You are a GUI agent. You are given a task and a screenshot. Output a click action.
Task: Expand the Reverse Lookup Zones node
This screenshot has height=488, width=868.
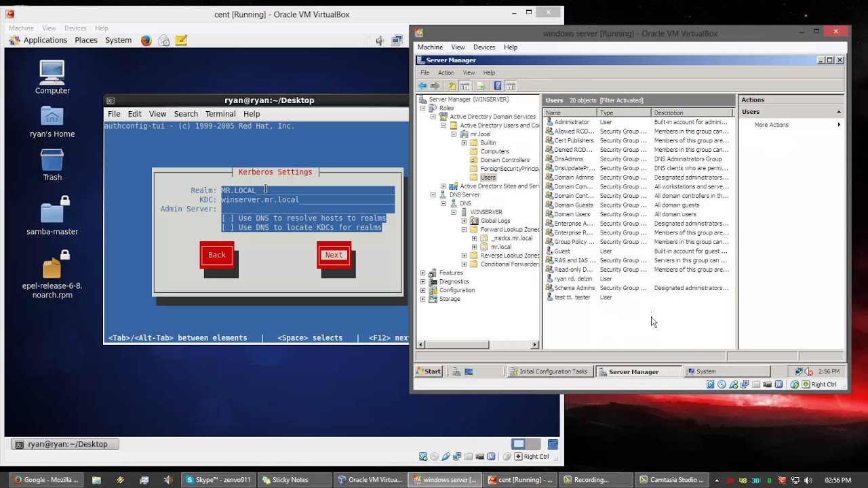point(464,256)
